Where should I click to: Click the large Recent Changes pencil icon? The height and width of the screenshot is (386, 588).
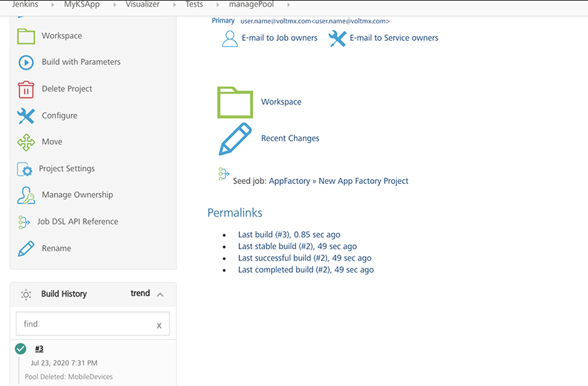tap(235, 139)
